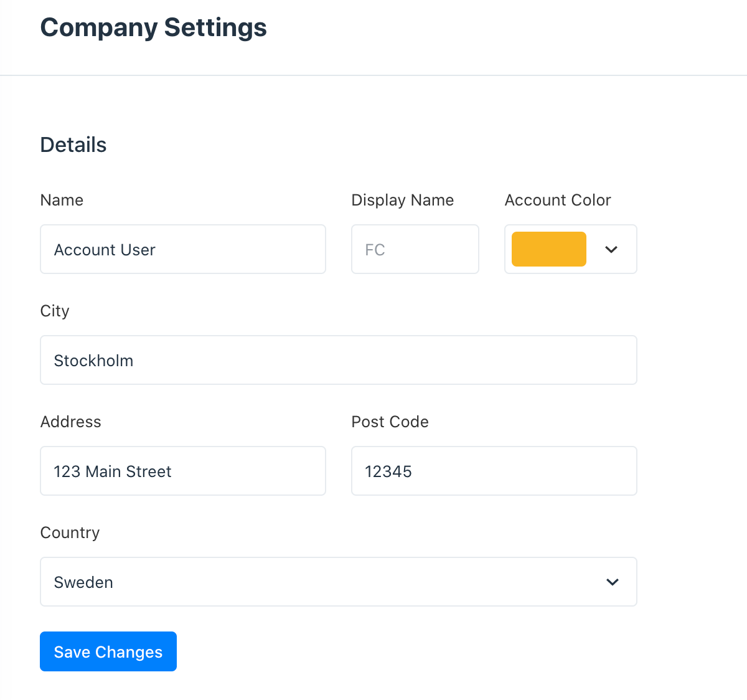The height and width of the screenshot is (700, 747).
Task: Click the Address label text
Action: coord(70,422)
